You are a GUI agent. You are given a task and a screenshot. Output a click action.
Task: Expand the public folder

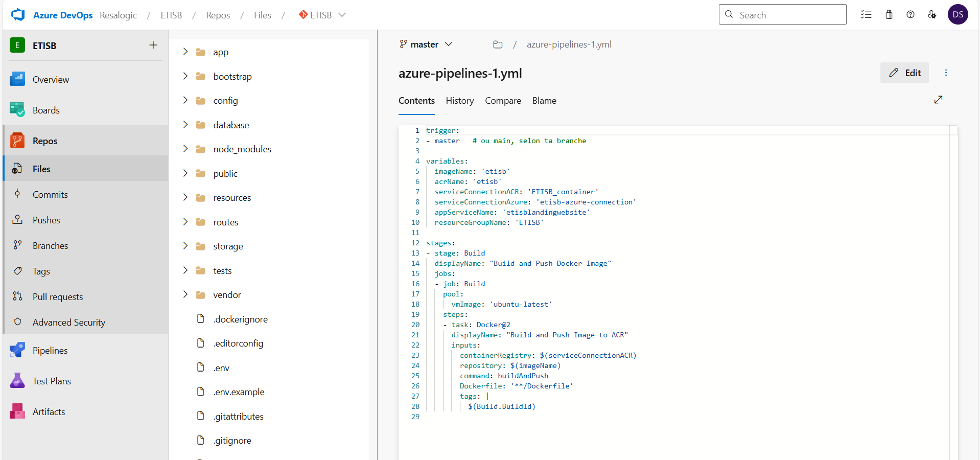tap(185, 173)
